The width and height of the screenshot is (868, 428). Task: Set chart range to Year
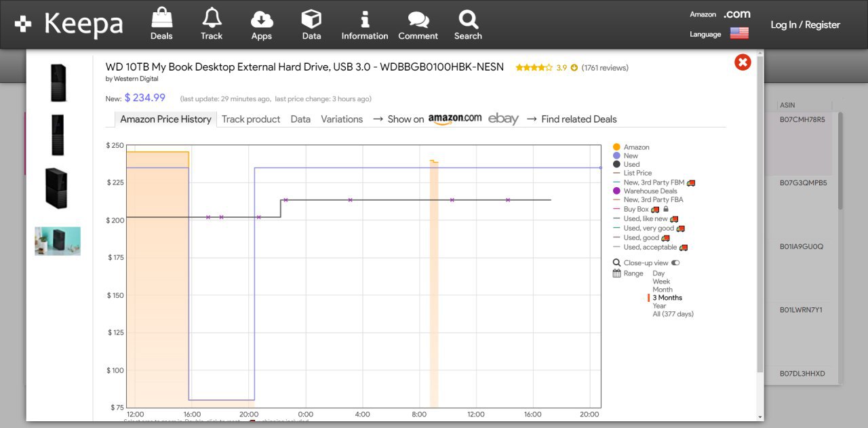click(659, 306)
